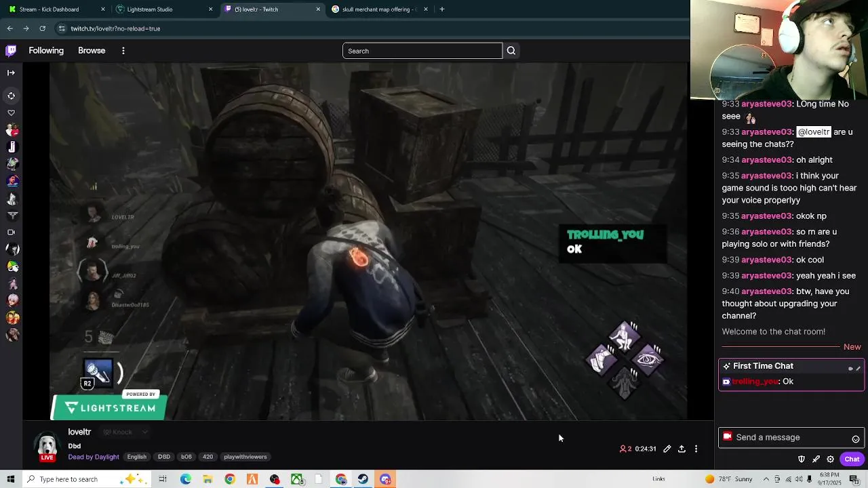Screen dimensions: 868x488
Task: Click the @loveltr mention in chat
Action: click(814, 132)
